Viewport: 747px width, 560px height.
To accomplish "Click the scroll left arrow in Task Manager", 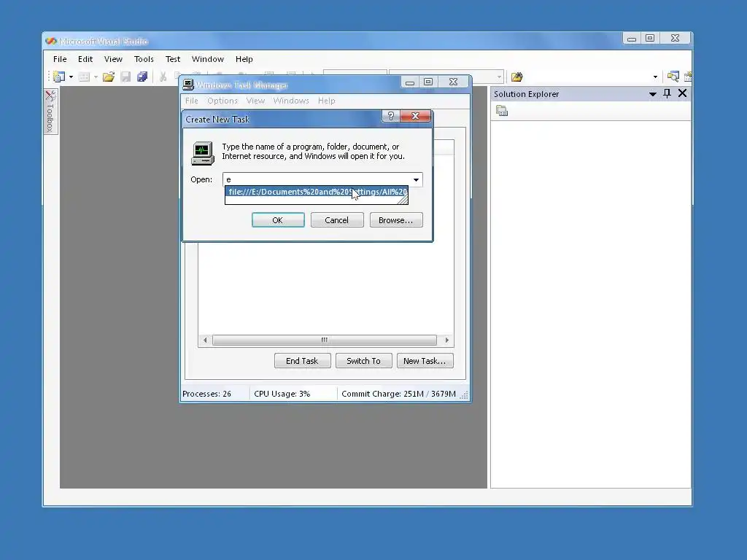I will pos(205,340).
